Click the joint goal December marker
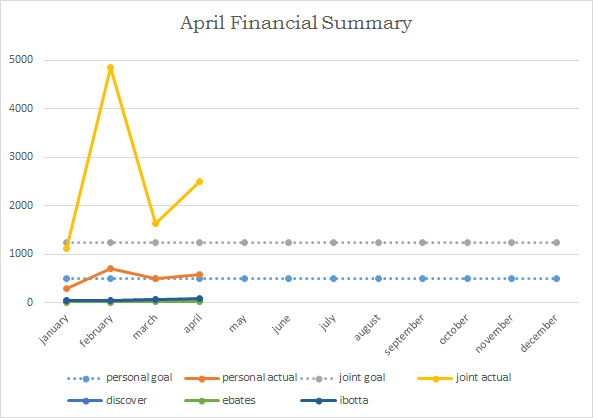593x418 pixels. coord(556,242)
